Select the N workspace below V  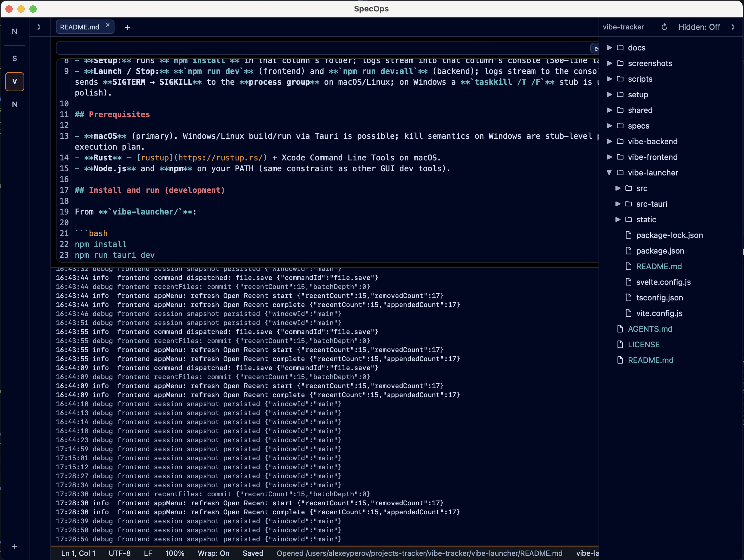coord(14,104)
